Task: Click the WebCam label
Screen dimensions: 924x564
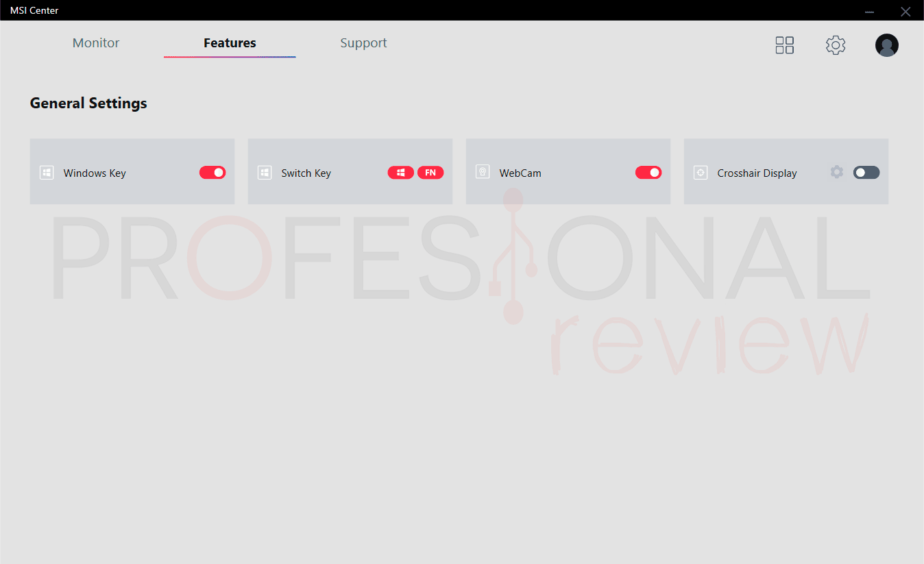Action: 520,173
